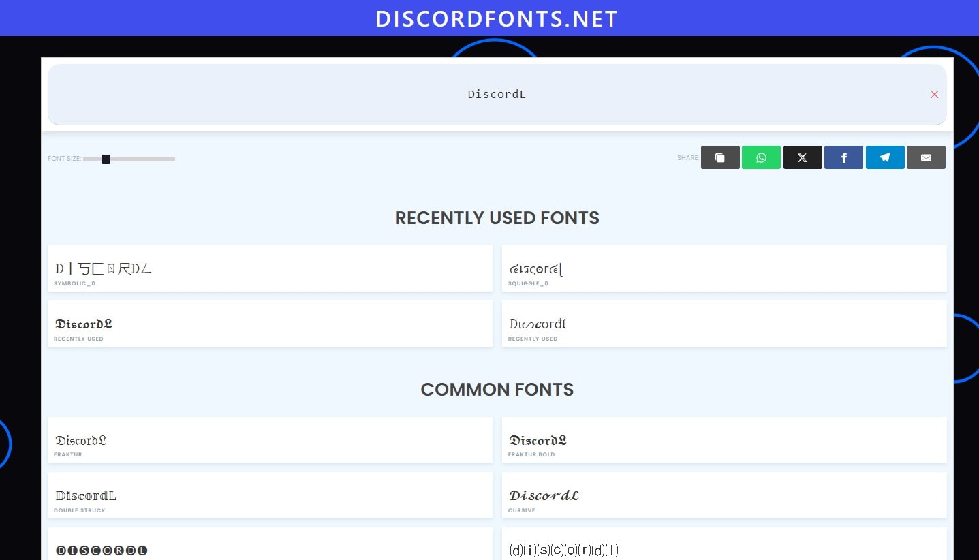Click the DiscordL text input field
Viewport: 979px width, 560px height.
point(497,95)
